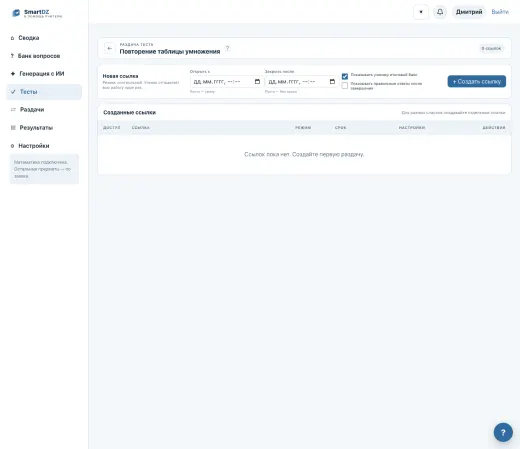The width and height of the screenshot is (520, 449).
Task: Focus the open-from date-time field
Action: pos(226,82)
